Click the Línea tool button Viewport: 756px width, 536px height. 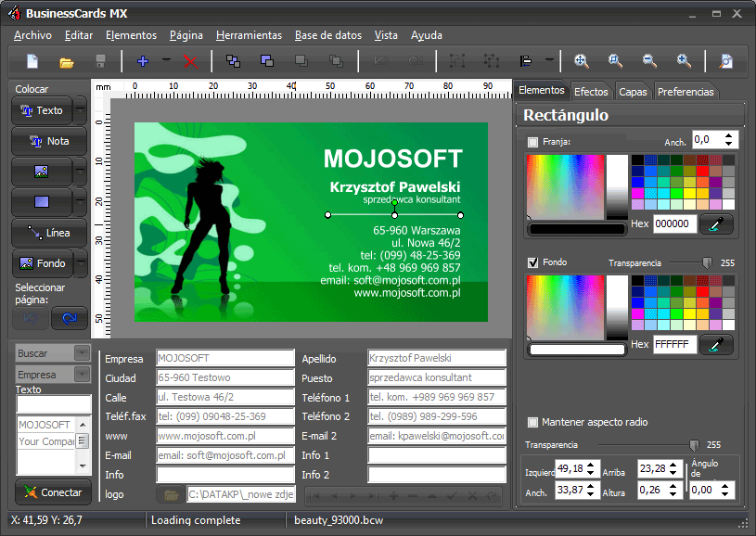point(49,233)
